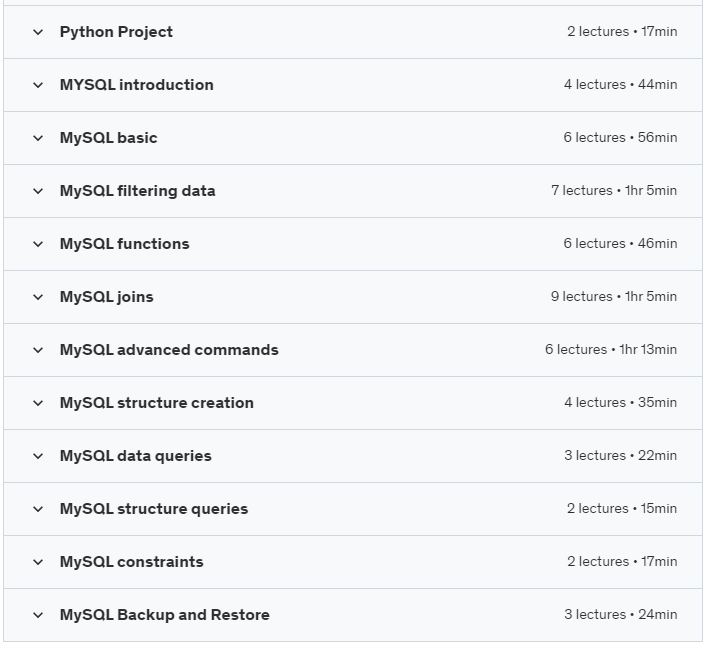Image resolution: width=706 pixels, height=645 pixels.
Task: Expand the MySQL filtering data chevron
Action: [38, 191]
